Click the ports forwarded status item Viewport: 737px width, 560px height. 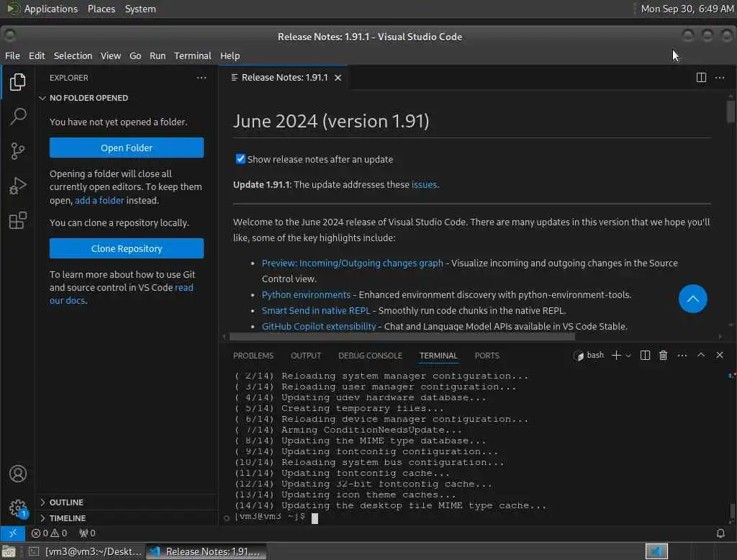pyautogui.click(x=87, y=533)
